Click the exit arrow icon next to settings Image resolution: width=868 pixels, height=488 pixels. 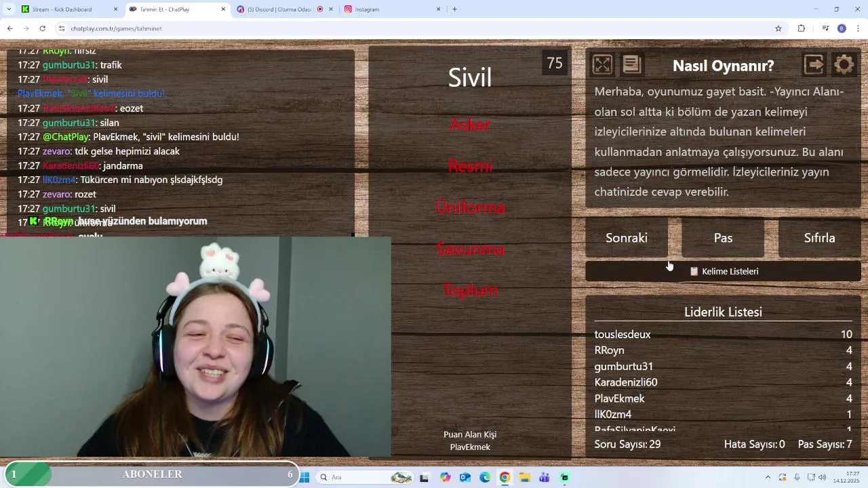(814, 64)
